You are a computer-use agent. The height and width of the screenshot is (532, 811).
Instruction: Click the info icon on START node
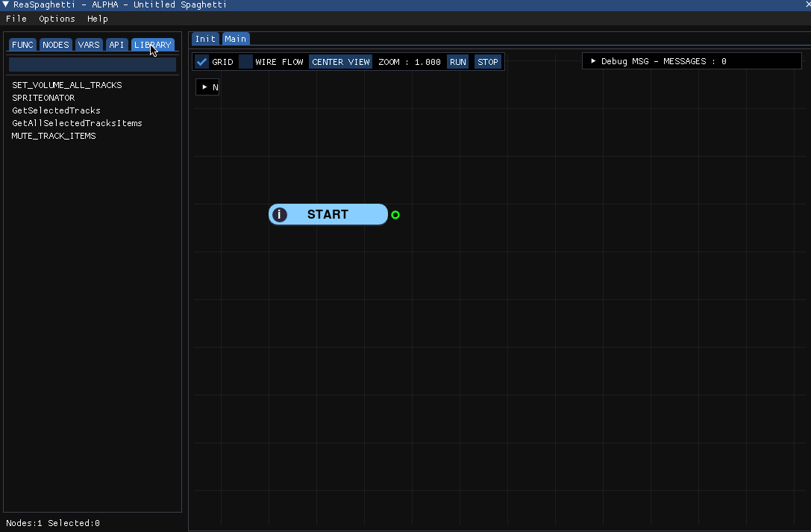coord(280,215)
